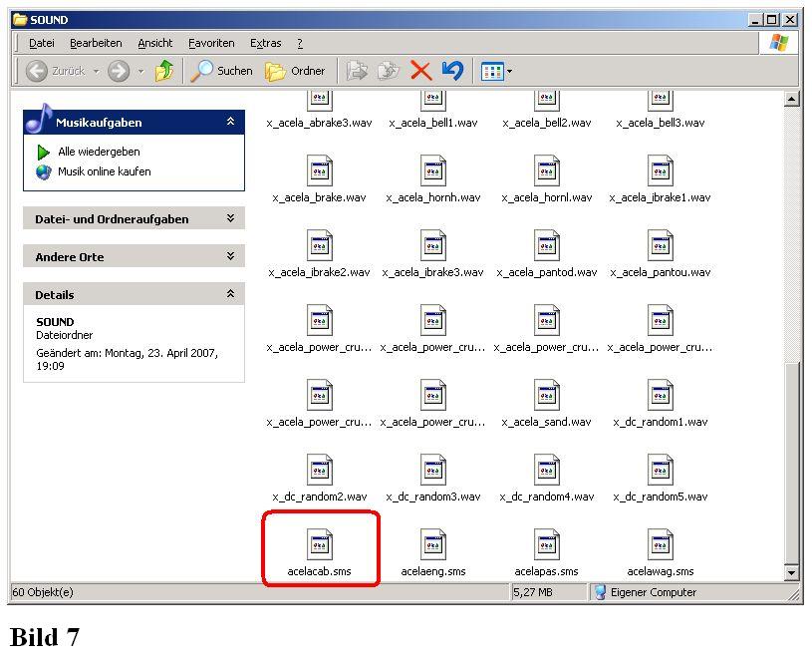The width and height of the screenshot is (812, 664).
Task: Click the Alle wiedergeben link
Action: [x=99, y=152]
